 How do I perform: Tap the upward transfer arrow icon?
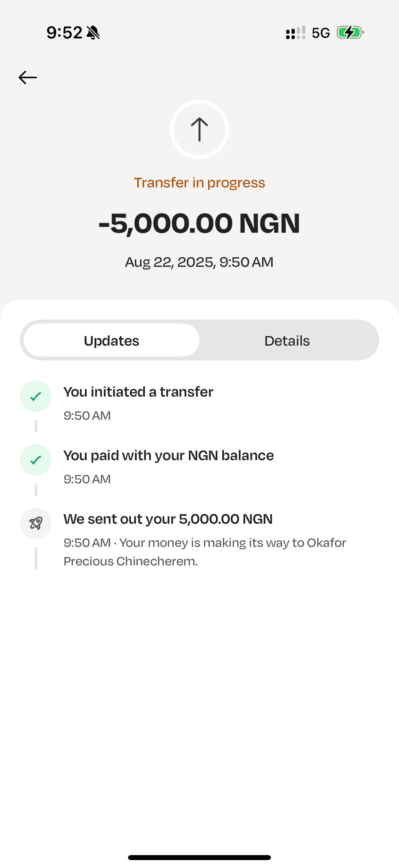(x=199, y=129)
